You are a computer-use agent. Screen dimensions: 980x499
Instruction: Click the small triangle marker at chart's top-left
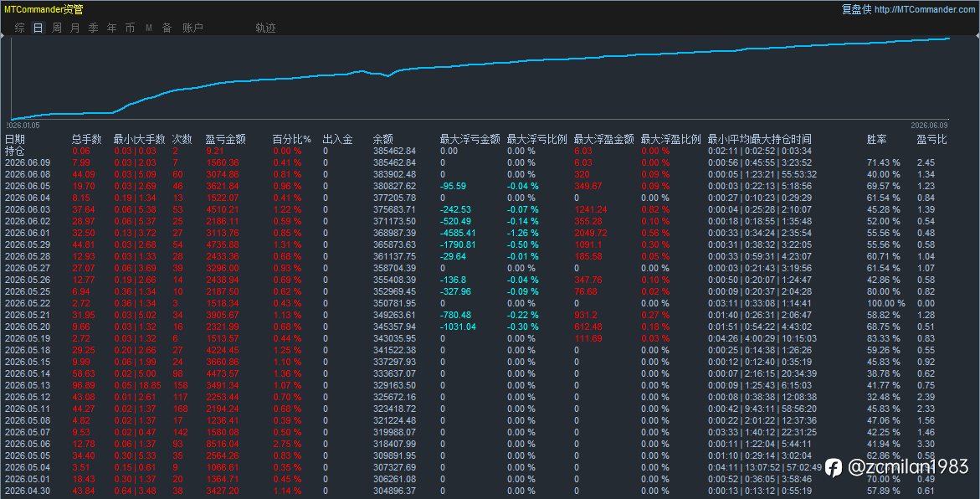(3, 37)
